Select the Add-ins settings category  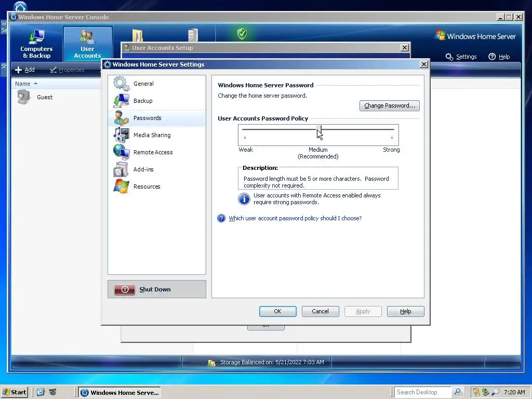click(x=157, y=169)
